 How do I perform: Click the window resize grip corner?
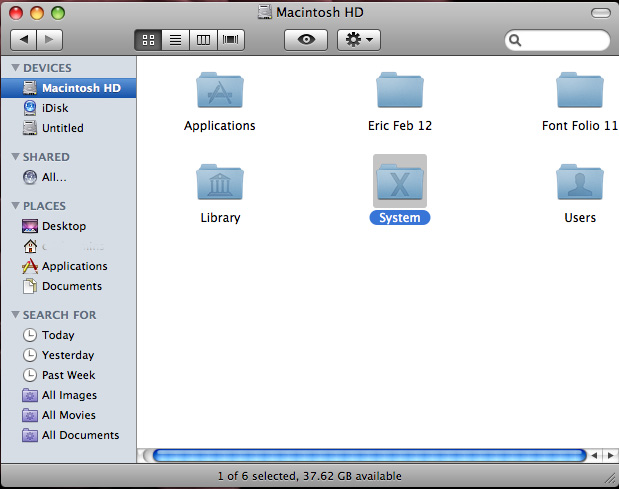point(610,478)
